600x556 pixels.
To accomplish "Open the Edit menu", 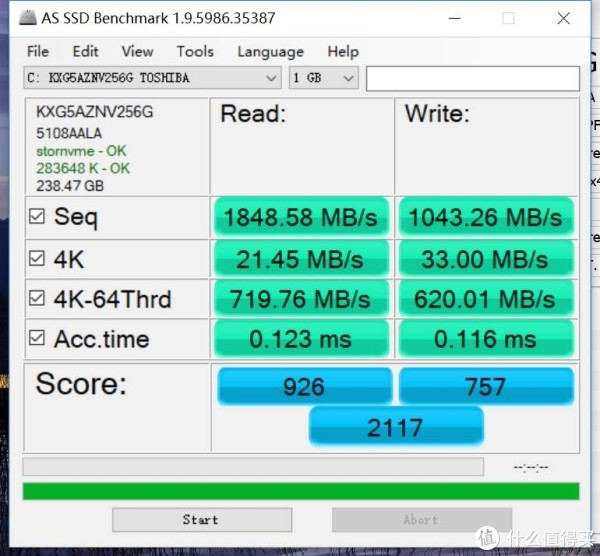I will pos(86,51).
